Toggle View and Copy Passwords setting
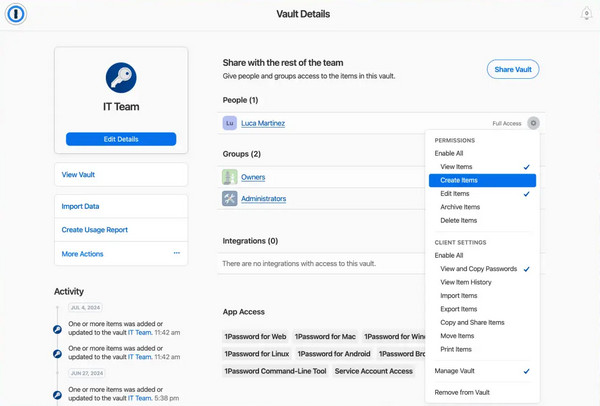This screenshot has height=406, width=600. click(476, 269)
